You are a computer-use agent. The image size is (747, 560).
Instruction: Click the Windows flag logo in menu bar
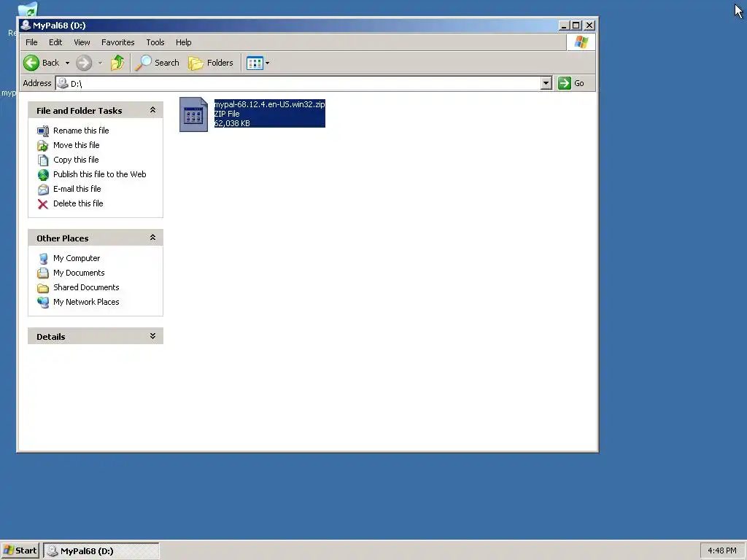tap(581, 42)
